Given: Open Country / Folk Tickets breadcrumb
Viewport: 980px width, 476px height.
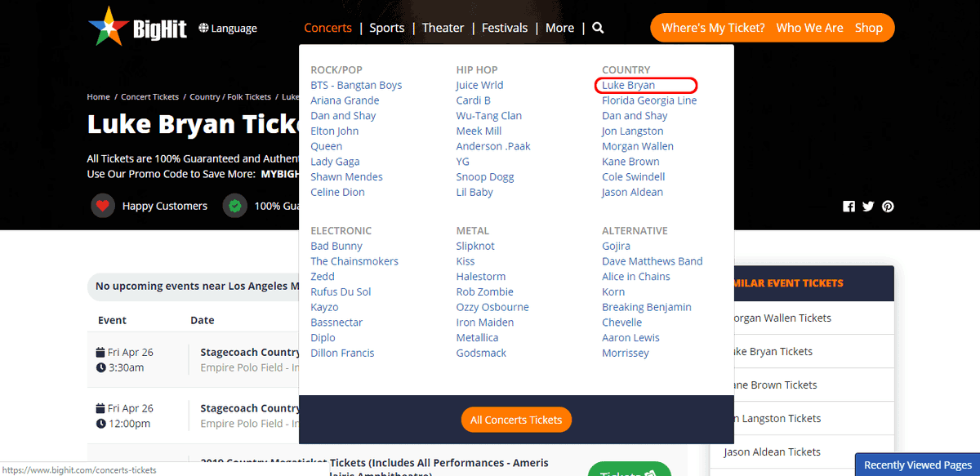Looking at the screenshot, I should coord(230,96).
